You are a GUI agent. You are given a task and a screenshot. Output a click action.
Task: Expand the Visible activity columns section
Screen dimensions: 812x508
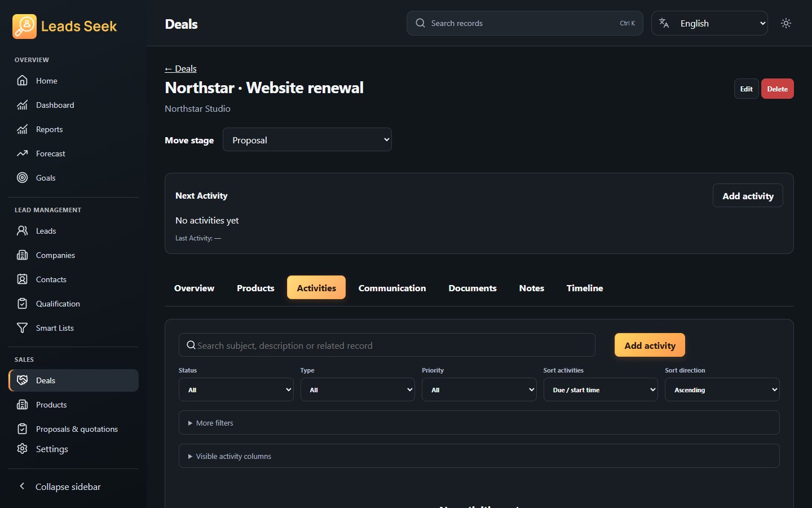(x=479, y=456)
